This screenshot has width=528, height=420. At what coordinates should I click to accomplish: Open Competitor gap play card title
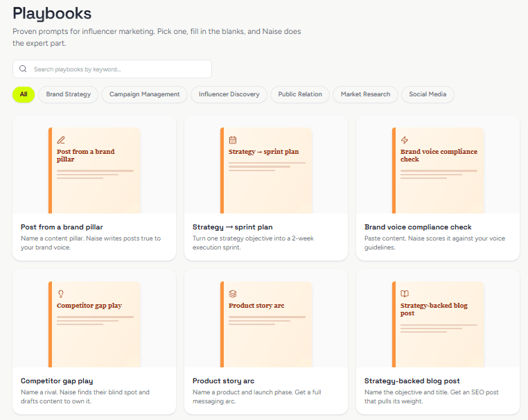(x=57, y=381)
